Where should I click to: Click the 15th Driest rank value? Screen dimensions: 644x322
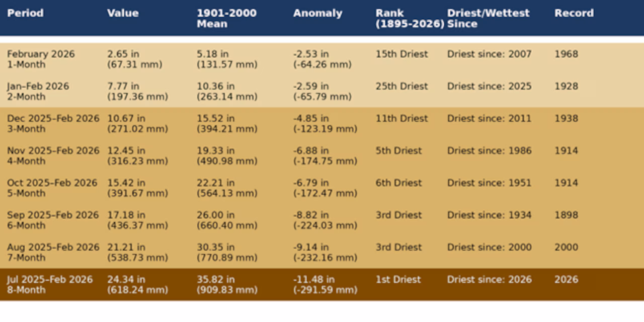click(401, 54)
